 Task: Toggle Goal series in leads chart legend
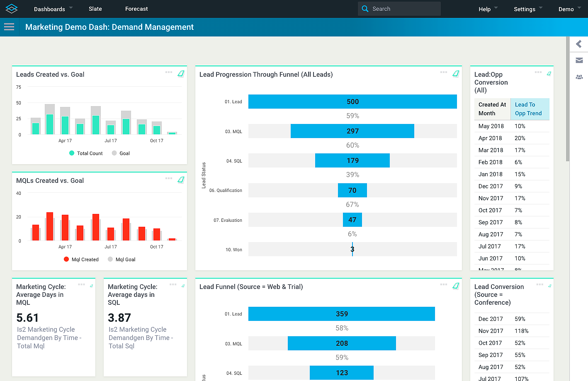pyautogui.click(x=121, y=153)
